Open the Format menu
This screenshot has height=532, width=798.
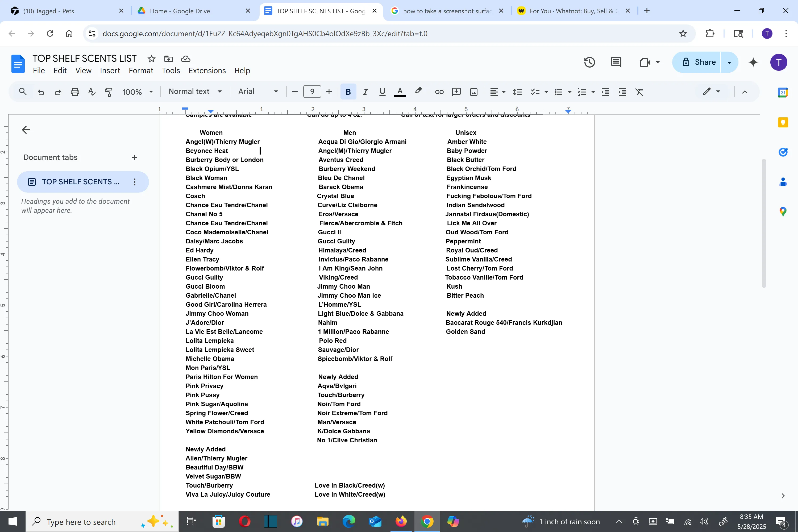(x=141, y=70)
